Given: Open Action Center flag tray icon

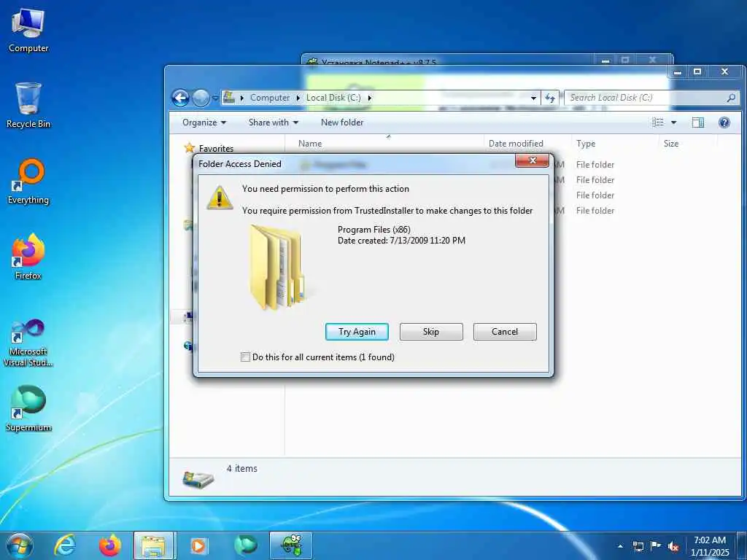Looking at the screenshot, I should click(656, 545).
